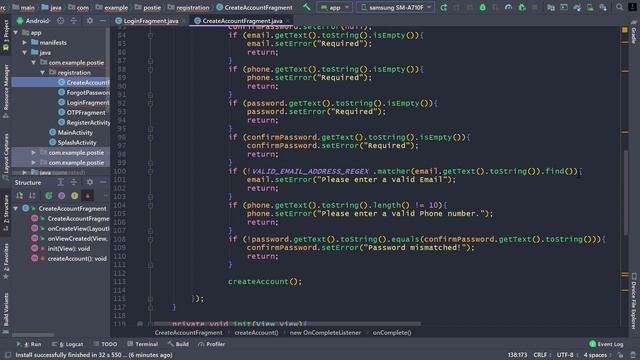640x360 pixels.
Task: Toggle yellow Show Inherited filter icon
Action: pyautogui.click(x=74, y=196)
